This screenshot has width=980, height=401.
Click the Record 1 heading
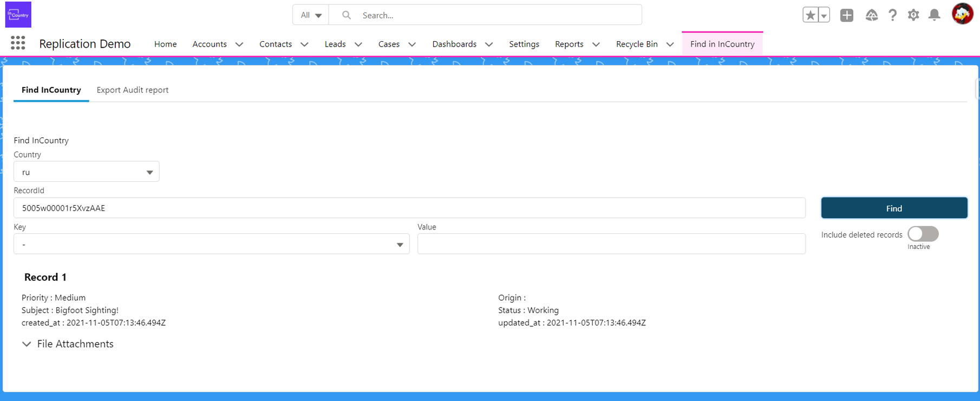pyautogui.click(x=45, y=277)
